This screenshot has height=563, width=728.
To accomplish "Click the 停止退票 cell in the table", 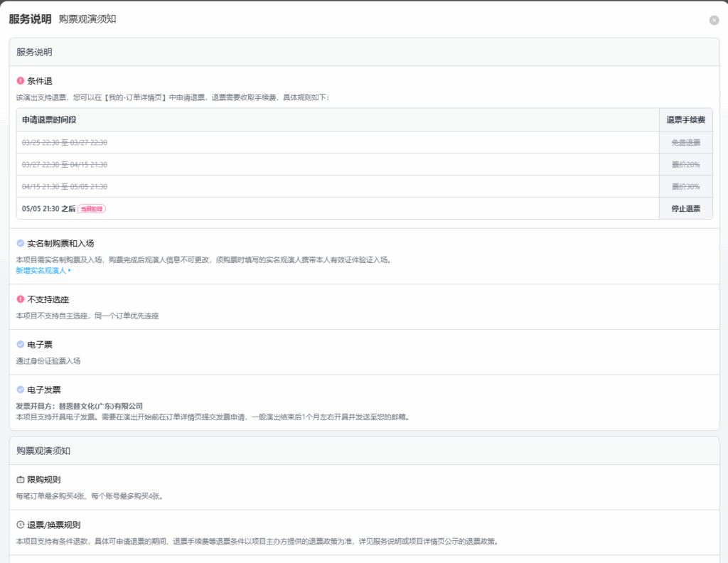I will pyautogui.click(x=685, y=209).
